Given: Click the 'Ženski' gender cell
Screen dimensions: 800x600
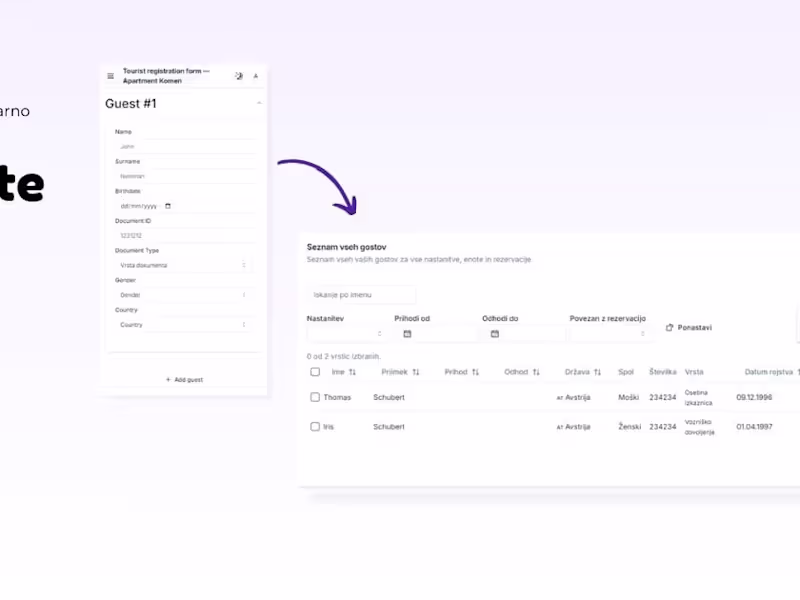Looking at the screenshot, I should pyautogui.click(x=630, y=427).
